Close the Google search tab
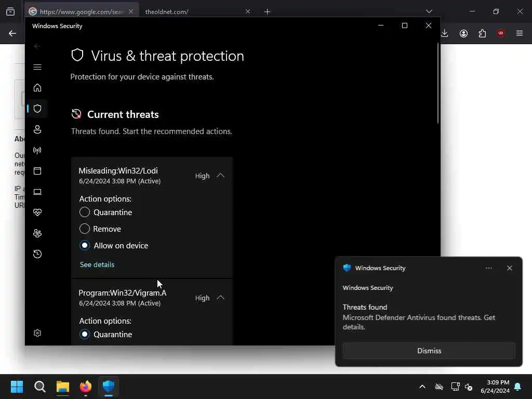The width and height of the screenshot is (532, 399). click(131, 11)
